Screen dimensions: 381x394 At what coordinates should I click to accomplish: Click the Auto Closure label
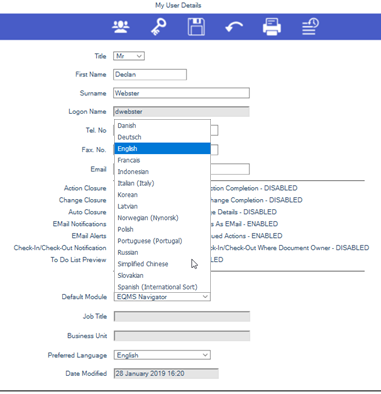point(87,212)
